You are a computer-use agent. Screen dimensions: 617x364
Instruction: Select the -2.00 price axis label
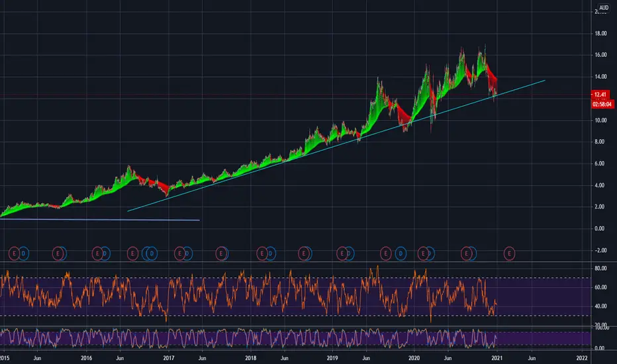pyautogui.click(x=600, y=250)
